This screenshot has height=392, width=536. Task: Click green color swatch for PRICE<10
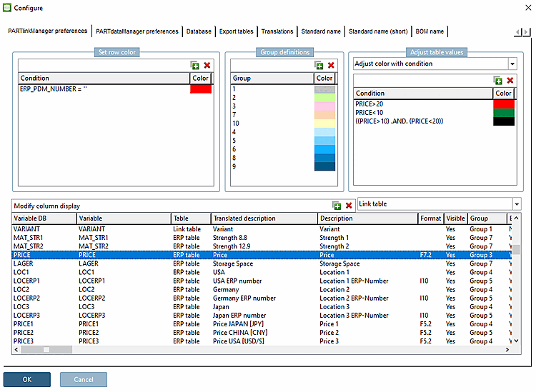pos(504,113)
